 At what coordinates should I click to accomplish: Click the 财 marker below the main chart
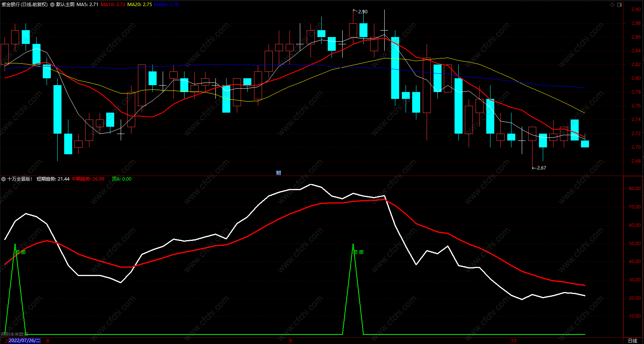(278, 173)
